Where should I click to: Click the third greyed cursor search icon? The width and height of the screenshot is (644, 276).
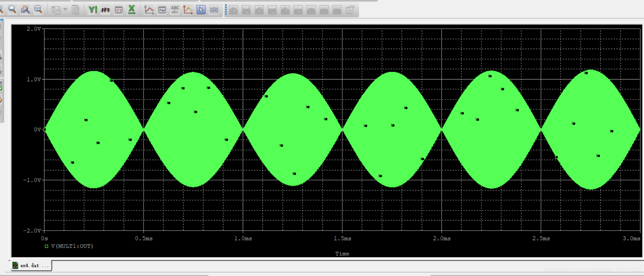[x=259, y=10]
